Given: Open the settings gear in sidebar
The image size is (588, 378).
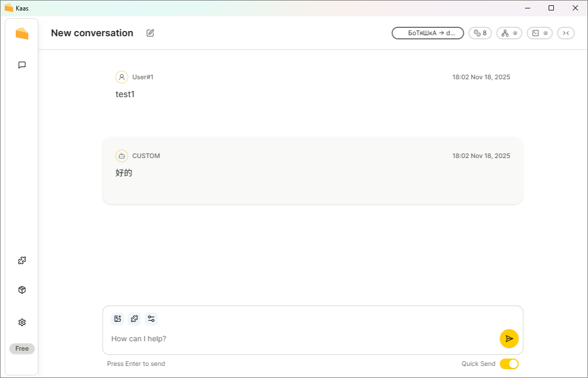Looking at the screenshot, I should (22, 322).
